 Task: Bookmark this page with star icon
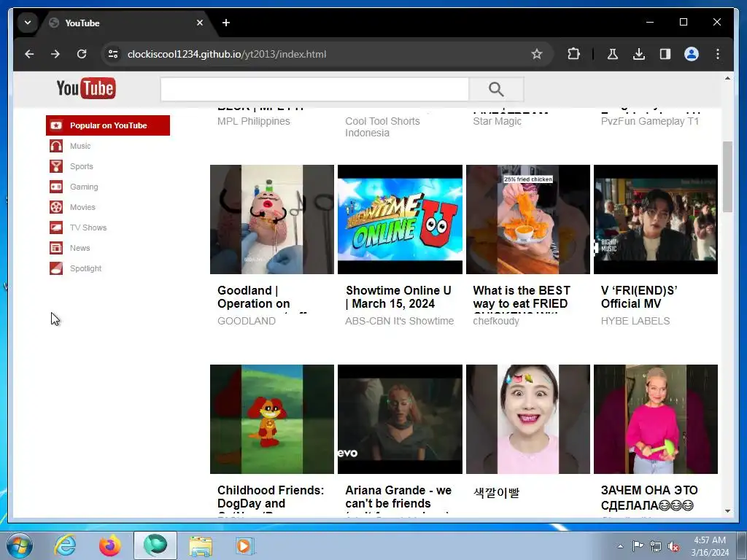pos(537,54)
